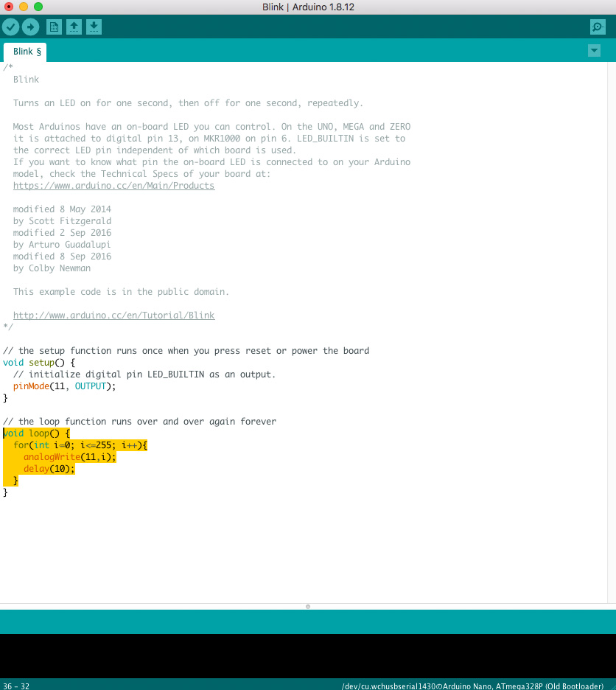This screenshot has height=690, width=616.
Task: Click 'pinMode(11, OUTPUT);' code line
Action: coord(64,386)
